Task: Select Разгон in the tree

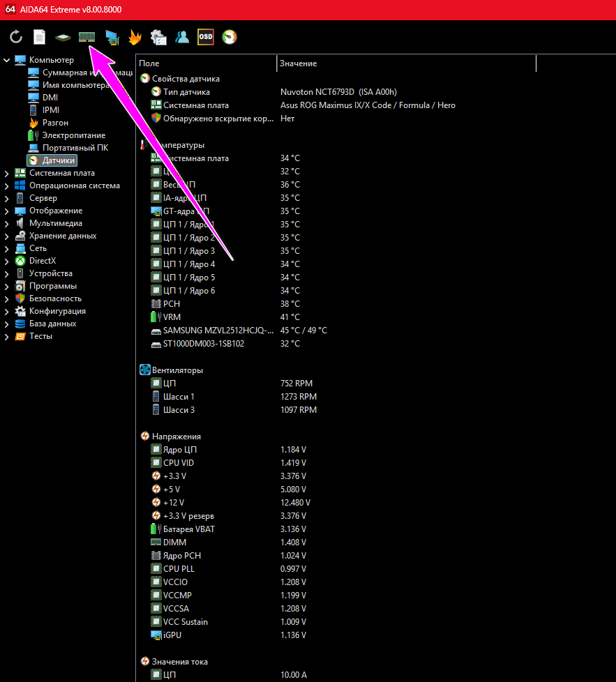Action: [x=55, y=123]
